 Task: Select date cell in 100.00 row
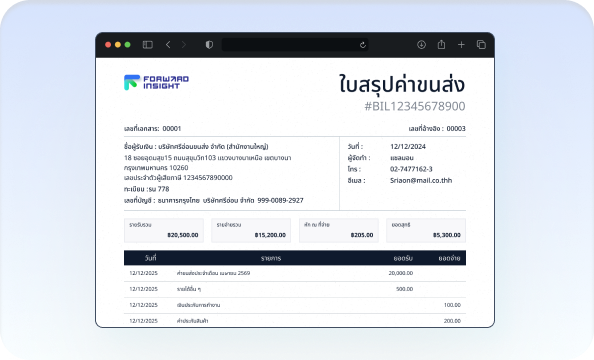click(x=144, y=305)
